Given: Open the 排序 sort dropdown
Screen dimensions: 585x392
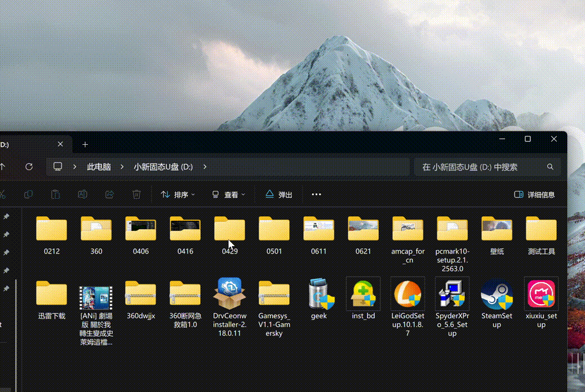Looking at the screenshot, I should pyautogui.click(x=178, y=194).
